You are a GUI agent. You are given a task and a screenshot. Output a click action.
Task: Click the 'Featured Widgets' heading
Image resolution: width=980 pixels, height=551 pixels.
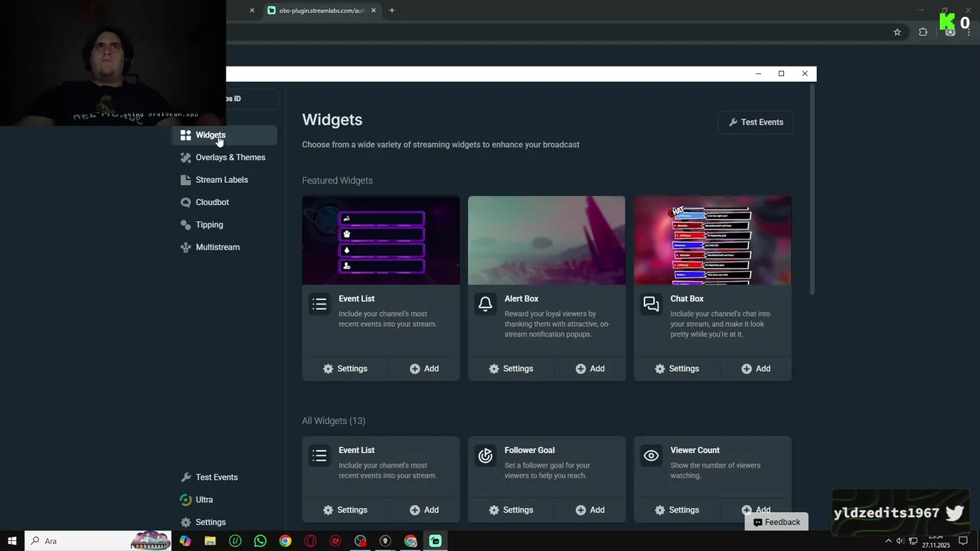(338, 181)
